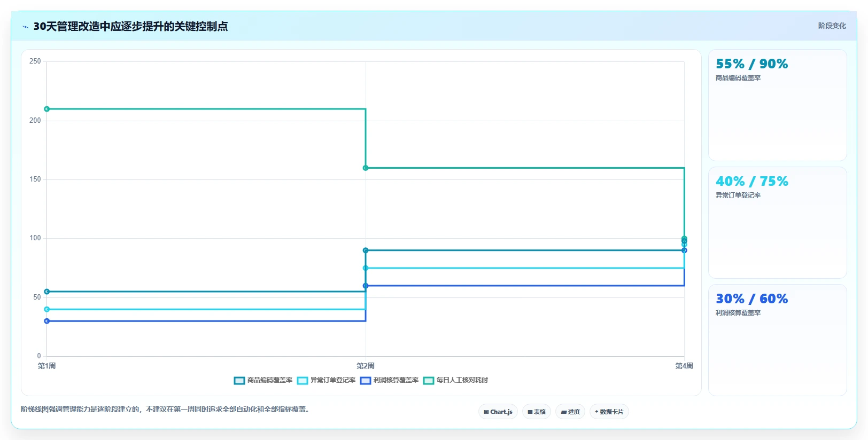Screen dimensions: 868x440
Task: Select the 30% / 60% metric value
Action: click(752, 299)
